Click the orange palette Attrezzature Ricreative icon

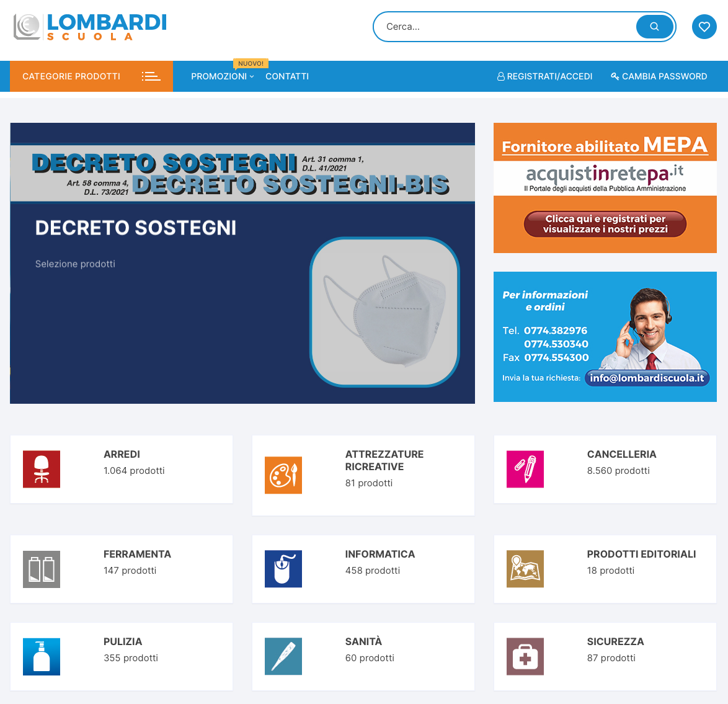coord(283,475)
